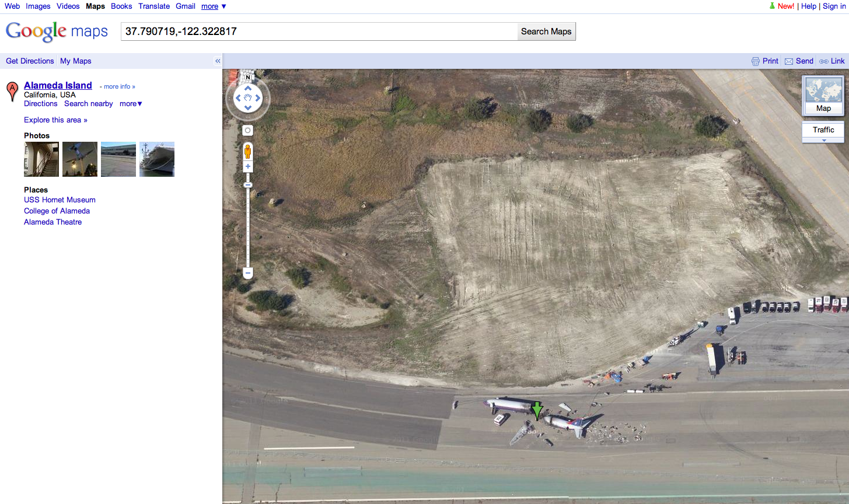This screenshot has width=849, height=504.
Task: Click the reset view button below pan control
Action: [248, 131]
